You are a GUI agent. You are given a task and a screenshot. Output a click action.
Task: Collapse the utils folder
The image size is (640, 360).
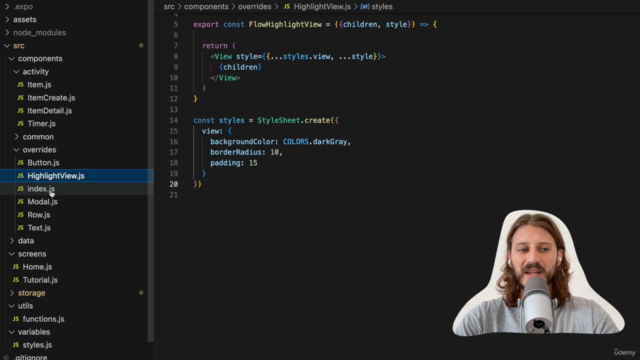12,306
